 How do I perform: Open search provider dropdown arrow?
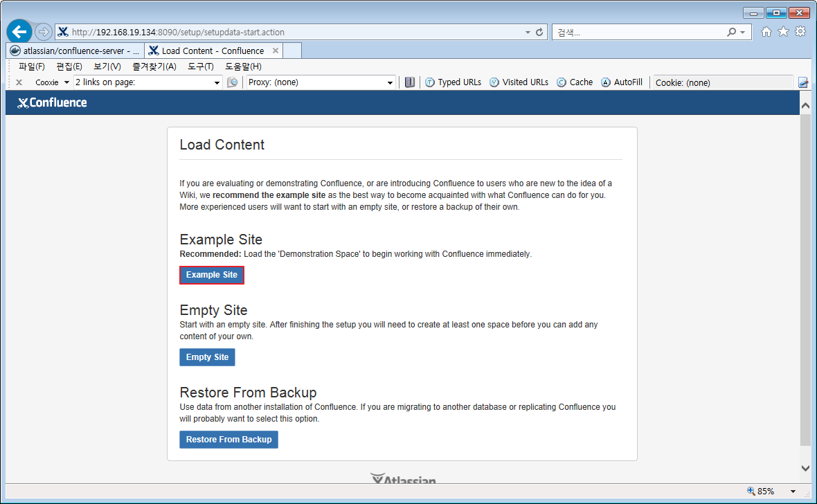tap(742, 33)
